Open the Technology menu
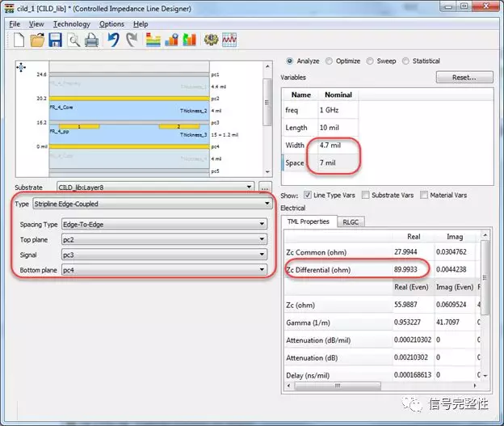This screenshot has width=504, height=426. coord(72,24)
